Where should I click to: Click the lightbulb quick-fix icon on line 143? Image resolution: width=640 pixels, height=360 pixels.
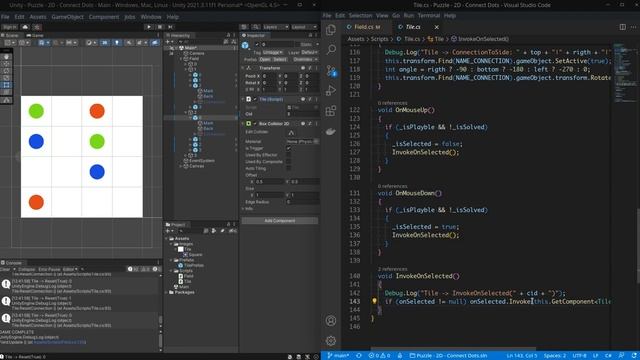[374, 301]
